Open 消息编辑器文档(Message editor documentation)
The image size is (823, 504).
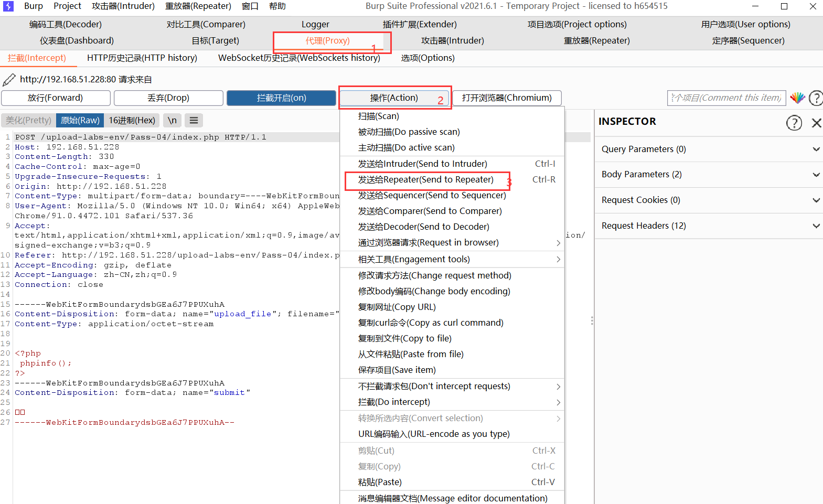tap(452, 498)
